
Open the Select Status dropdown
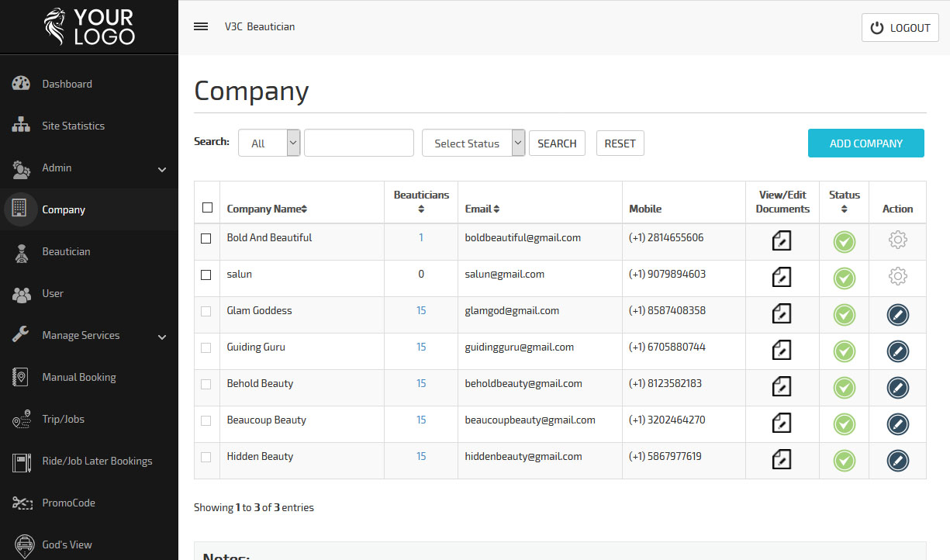tap(474, 143)
